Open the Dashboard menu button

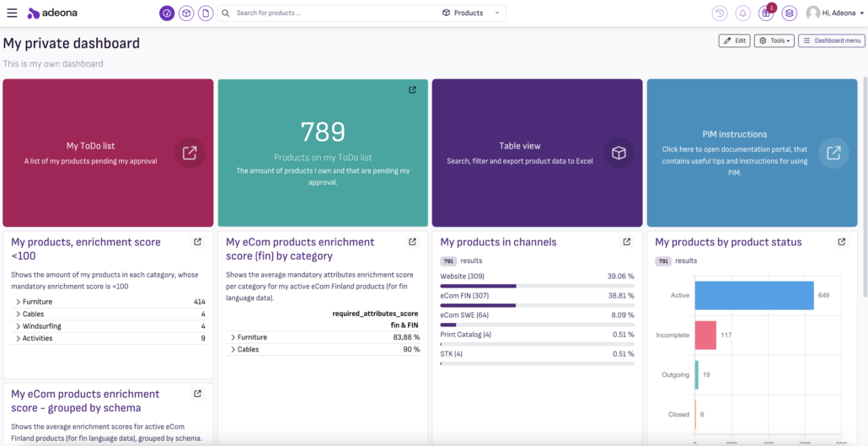click(832, 40)
